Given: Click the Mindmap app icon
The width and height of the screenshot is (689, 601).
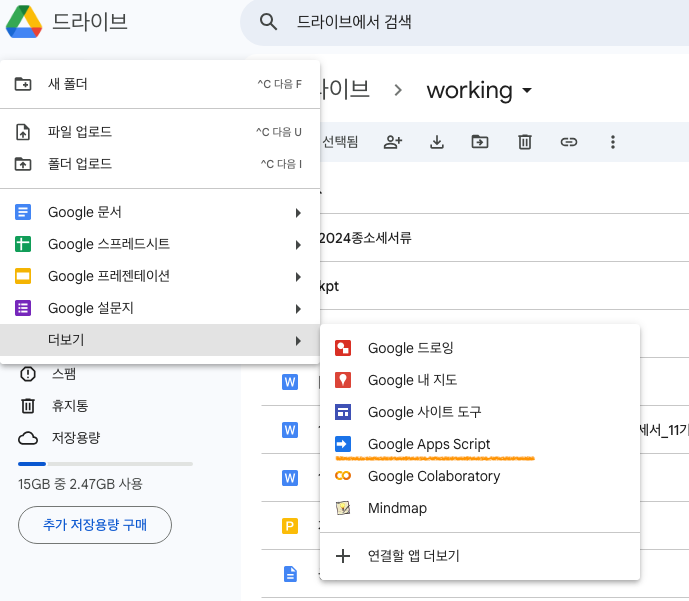Looking at the screenshot, I should click(x=343, y=508).
